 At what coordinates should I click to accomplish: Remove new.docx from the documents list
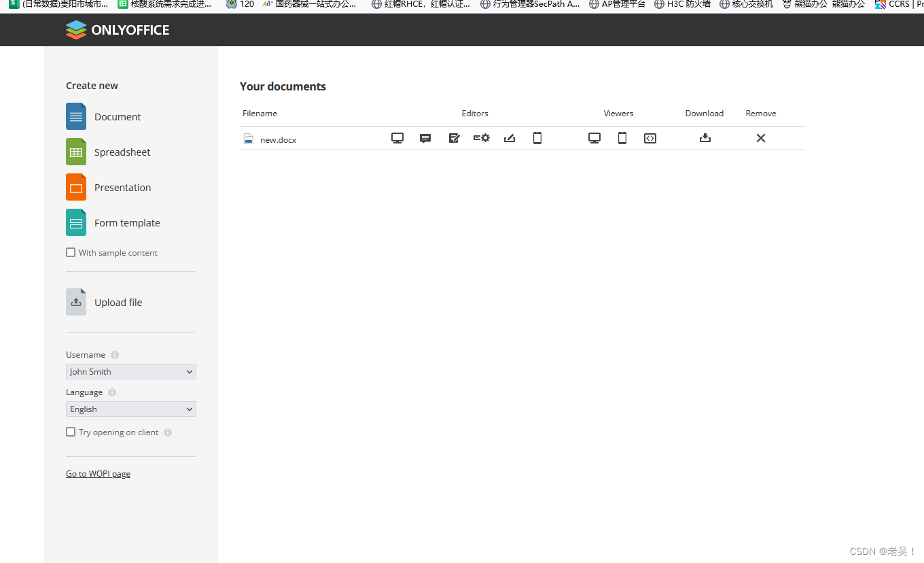coord(761,138)
